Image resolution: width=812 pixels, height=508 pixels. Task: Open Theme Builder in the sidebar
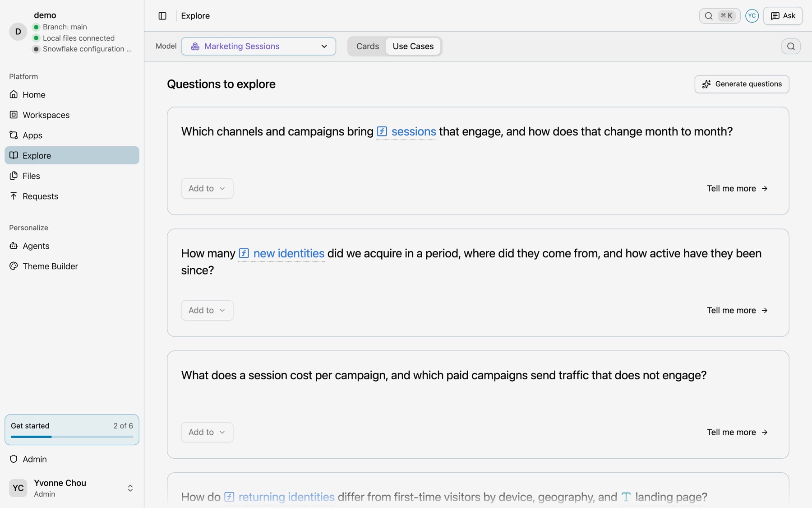tap(72, 266)
